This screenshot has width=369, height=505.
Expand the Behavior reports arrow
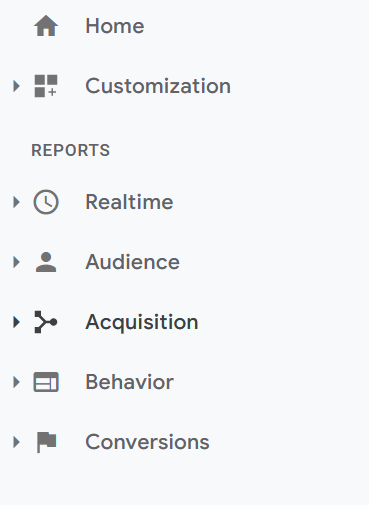tap(16, 382)
